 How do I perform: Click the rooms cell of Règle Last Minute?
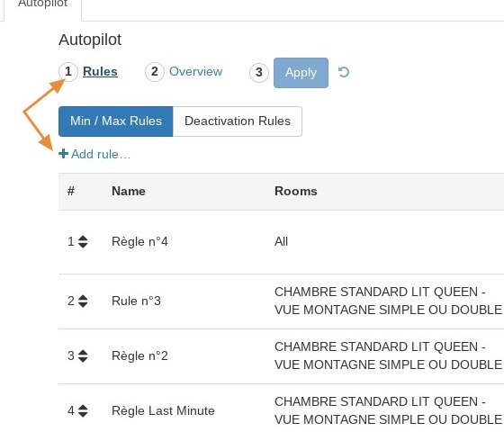[x=388, y=410]
